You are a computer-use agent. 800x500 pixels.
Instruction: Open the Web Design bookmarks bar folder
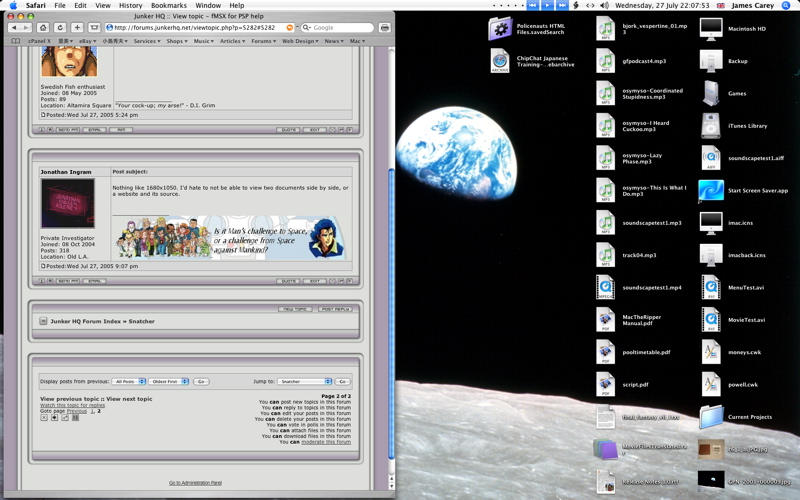coord(300,41)
